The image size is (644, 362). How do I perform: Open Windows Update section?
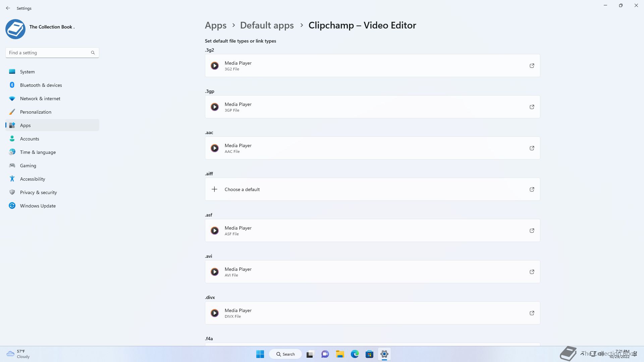point(38,206)
